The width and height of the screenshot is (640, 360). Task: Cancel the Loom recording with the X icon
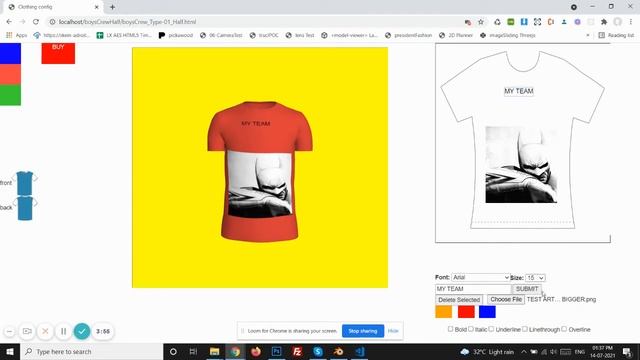point(45,331)
